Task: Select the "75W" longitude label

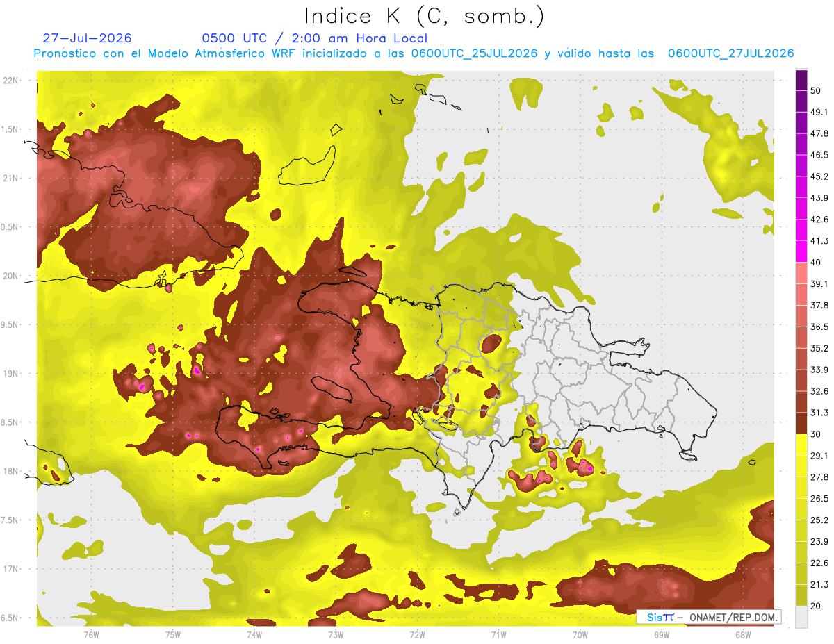Action: tap(172, 634)
